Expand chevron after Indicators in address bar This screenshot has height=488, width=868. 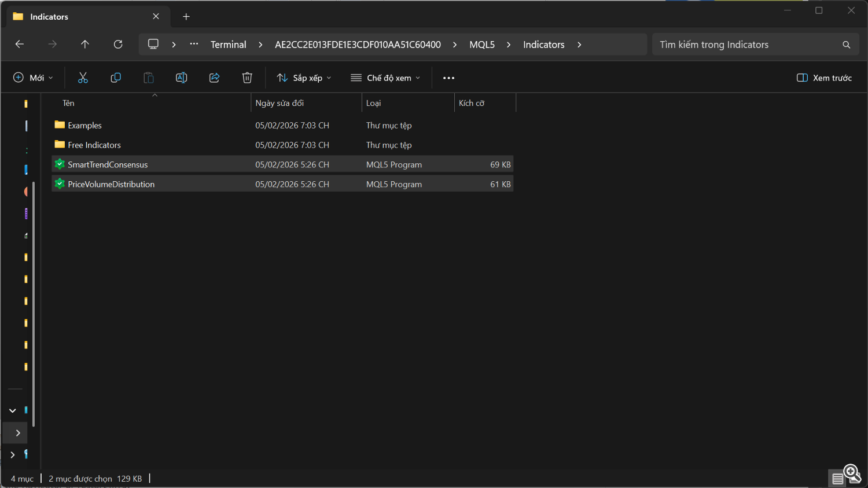coord(579,45)
